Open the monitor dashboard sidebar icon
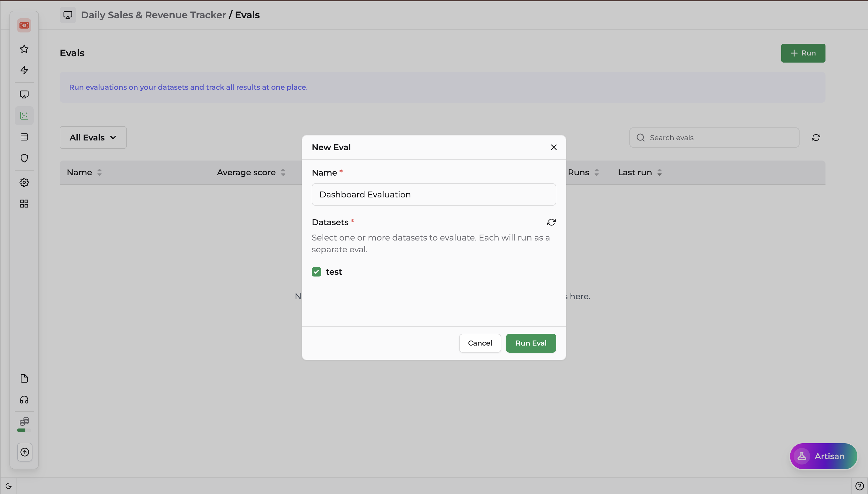Viewport: 868px width, 494px height. click(x=24, y=94)
